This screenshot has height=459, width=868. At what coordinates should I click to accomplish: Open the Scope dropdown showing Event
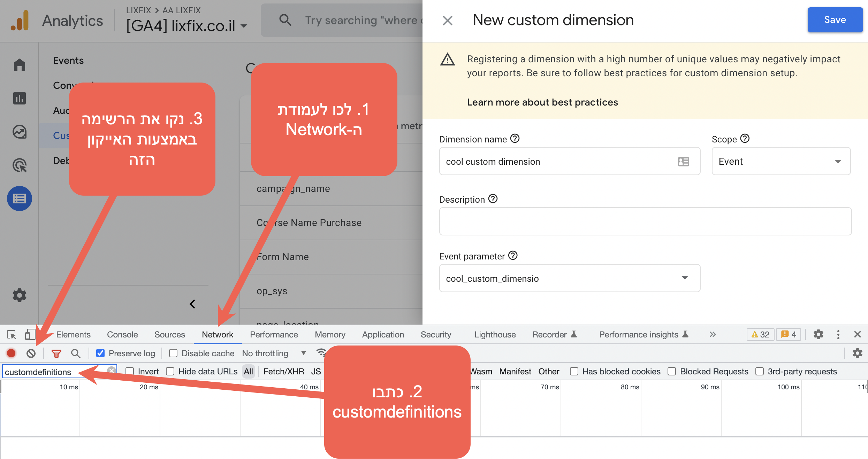(781, 161)
